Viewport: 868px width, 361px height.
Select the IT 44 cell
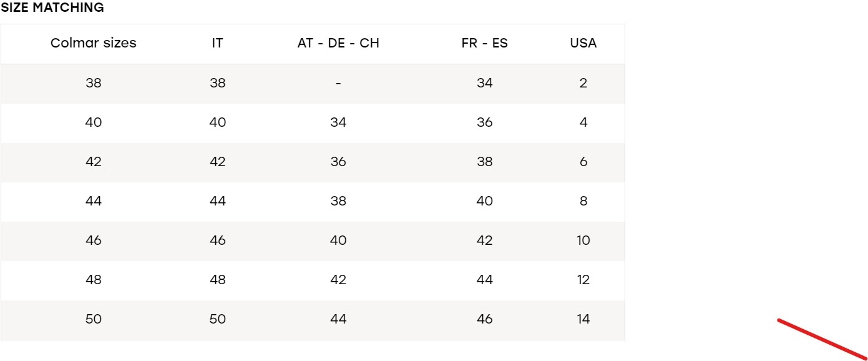(217, 201)
